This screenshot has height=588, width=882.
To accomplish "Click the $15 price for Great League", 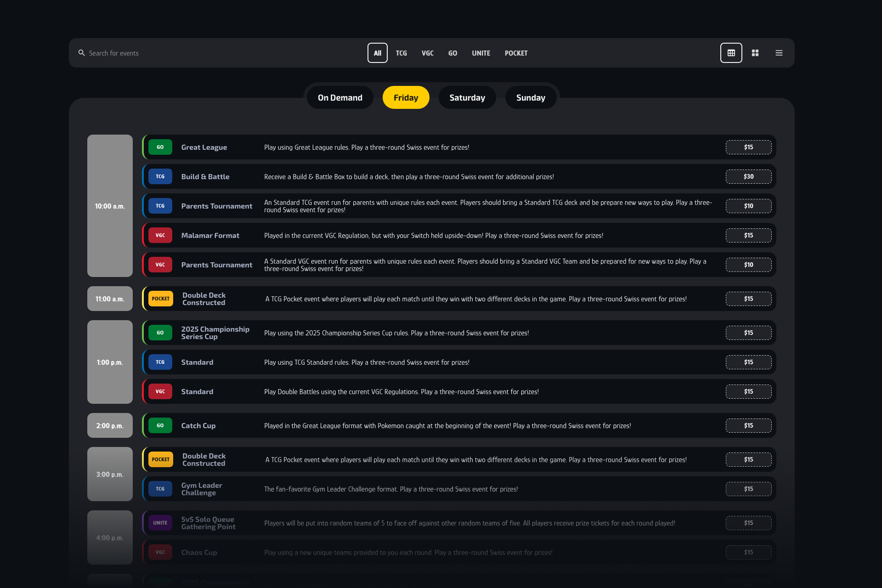I will point(748,147).
